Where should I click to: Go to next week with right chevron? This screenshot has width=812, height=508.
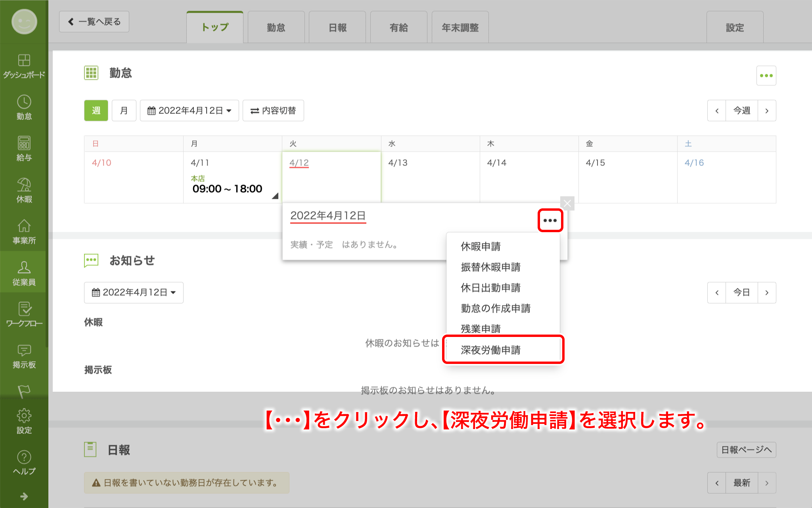(x=767, y=111)
